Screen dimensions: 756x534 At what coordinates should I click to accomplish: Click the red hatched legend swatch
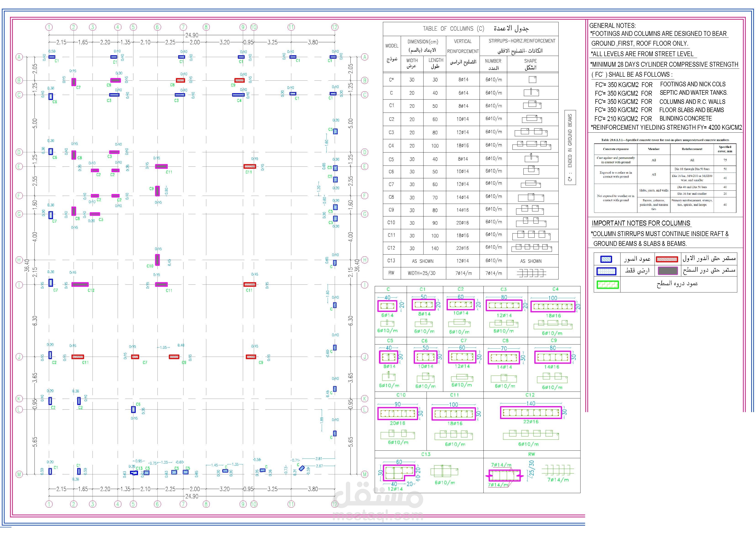667,259
